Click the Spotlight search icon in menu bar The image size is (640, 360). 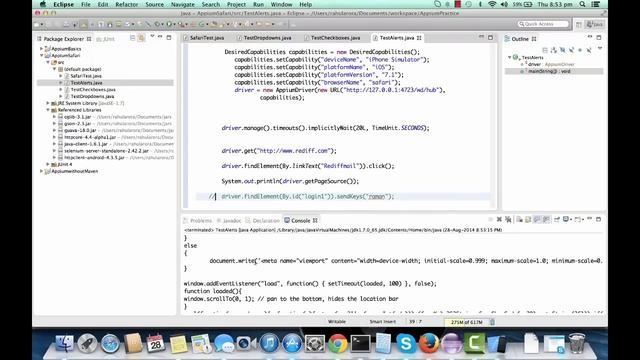[582, 4]
